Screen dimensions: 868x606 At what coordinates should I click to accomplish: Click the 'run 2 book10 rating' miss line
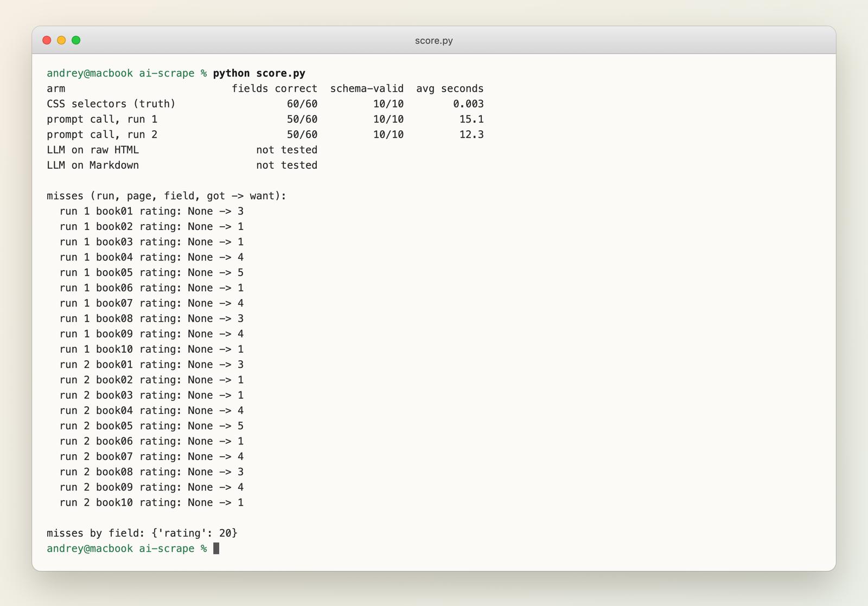pos(151,503)
